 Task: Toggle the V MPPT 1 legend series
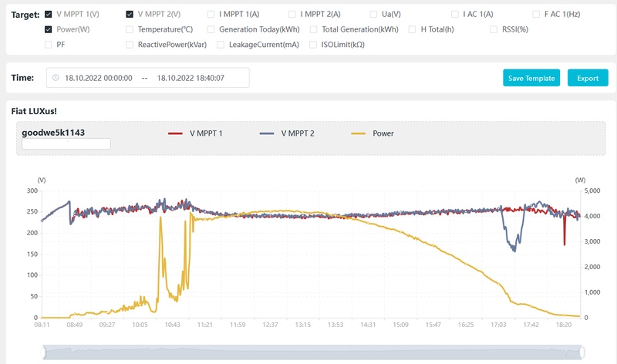(195, 133)
